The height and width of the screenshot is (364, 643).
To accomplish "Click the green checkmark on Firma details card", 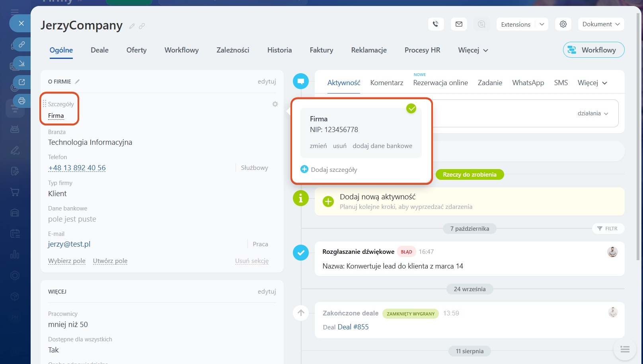I will click(x=411, y=108).
